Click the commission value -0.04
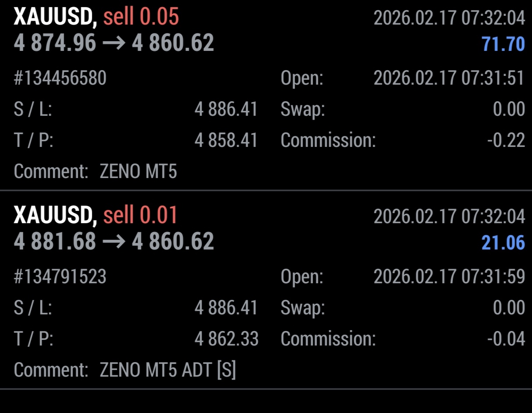Image resolution: width=532 pixels, height=413 pixels. coord(506,338)
